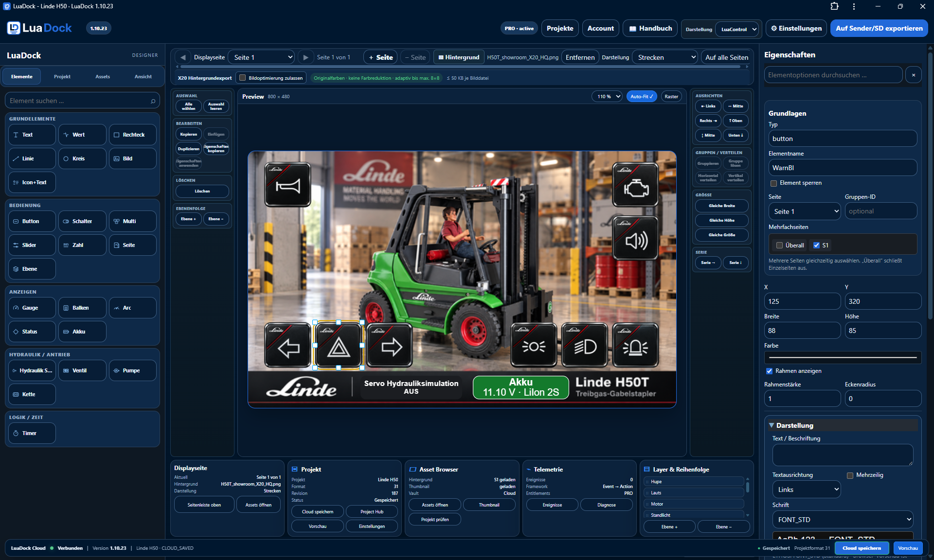The height and width of the screenshot is (560, 934).
Task: Click the Farbe color bar
Action: click(x=843, y=357)
